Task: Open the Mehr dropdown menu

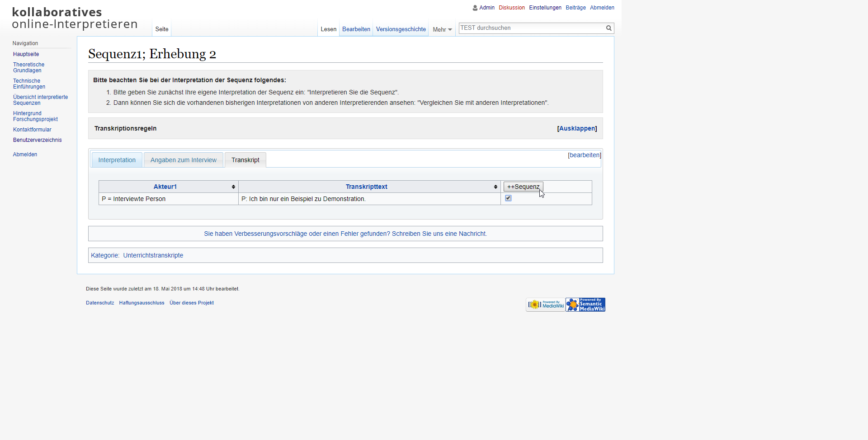Action: point(442,29)
